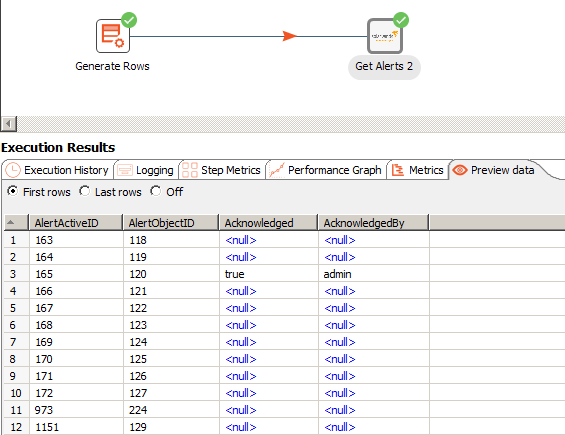This screenshot has width=565, height=435.
Task: Click the Preview data eye icon
Action: pyautogui.click(x=460, y=170)
